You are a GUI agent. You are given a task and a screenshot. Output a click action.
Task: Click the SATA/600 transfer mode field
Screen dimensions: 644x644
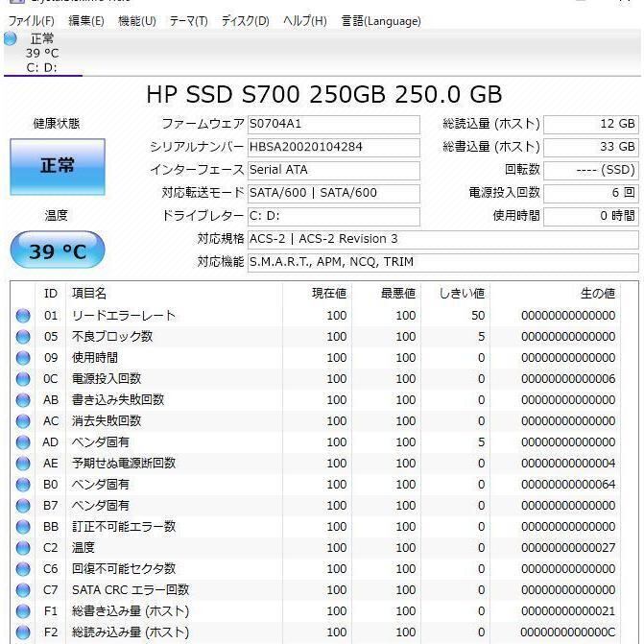(333, 194)
